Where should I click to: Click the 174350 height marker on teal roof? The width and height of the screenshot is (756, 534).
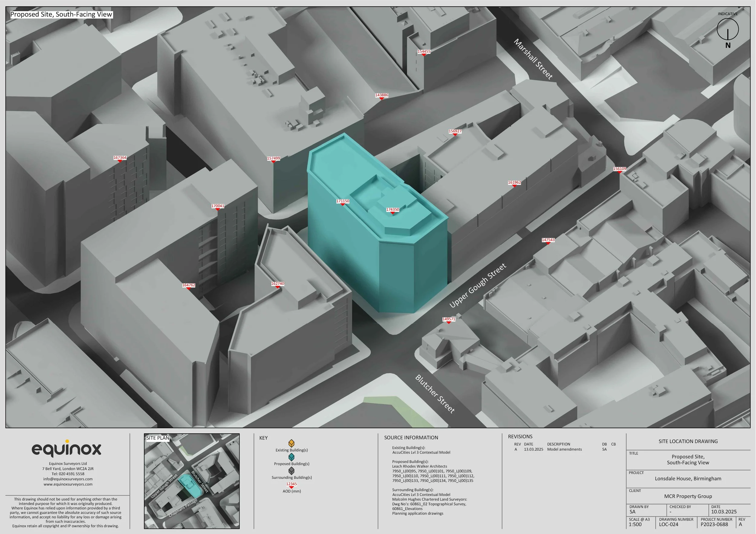(x=393, y=210)
